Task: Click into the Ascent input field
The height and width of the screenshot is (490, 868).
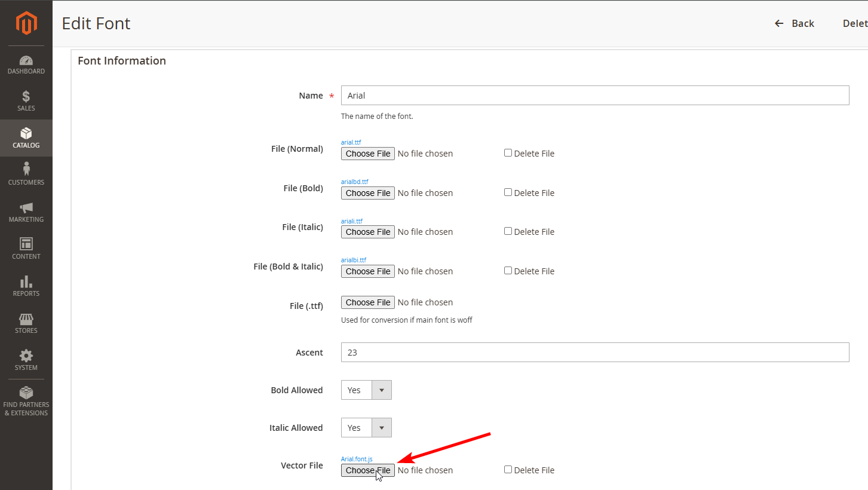Action: click(594, 353)
